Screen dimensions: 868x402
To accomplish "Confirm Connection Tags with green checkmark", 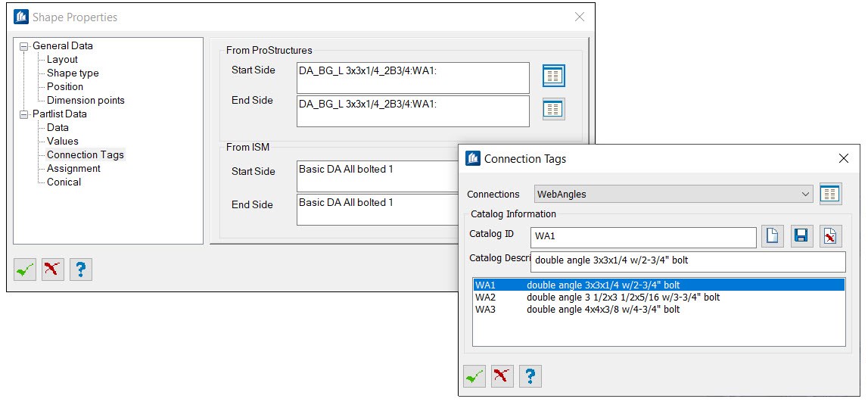I will pyautogui.click(x=474, y=376).
